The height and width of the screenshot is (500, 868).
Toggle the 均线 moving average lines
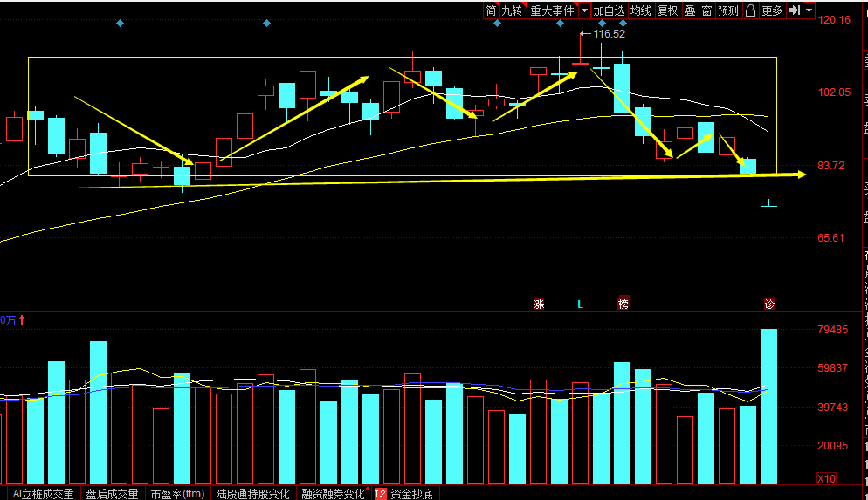[641, 10]
